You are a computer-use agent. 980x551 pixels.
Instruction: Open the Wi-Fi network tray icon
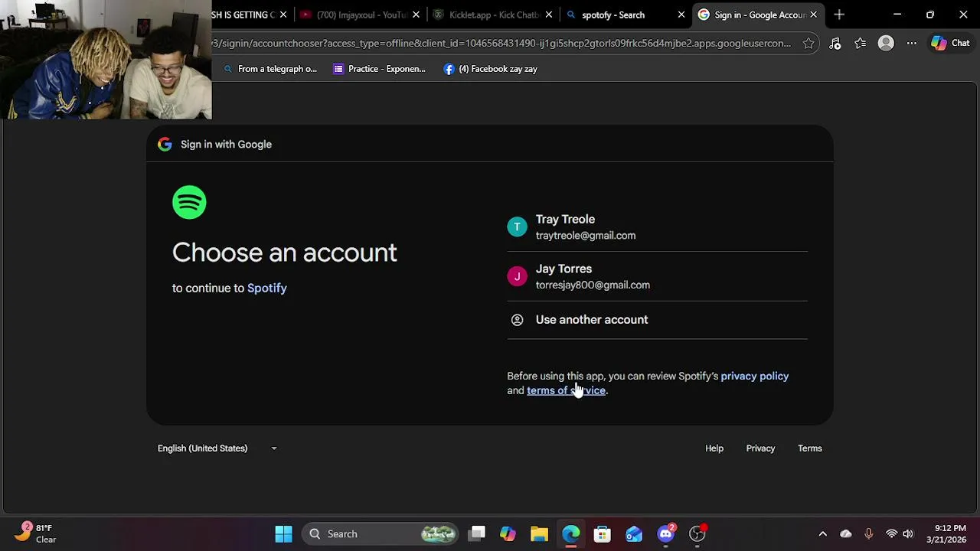[x=891, y=534]
